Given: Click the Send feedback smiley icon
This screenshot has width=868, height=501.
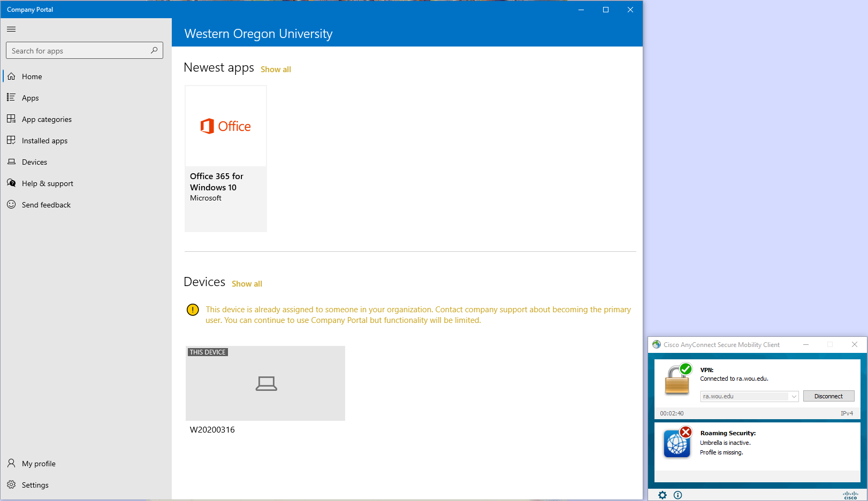Looking at the screenshot, I should pyautogui.click(x=11, y=204).
